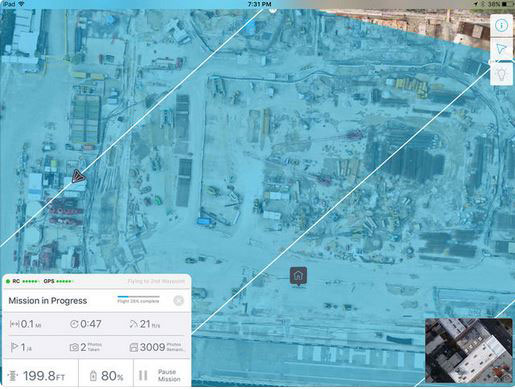Tap the location arrow icon
Viewport: 515px width, 389px height.
[x=501, y=49]
